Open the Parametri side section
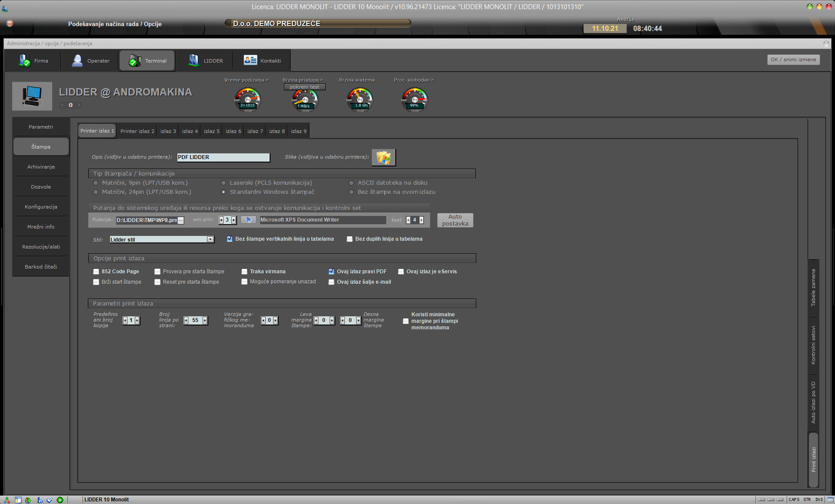The width and height of the screenshot is (835, 504). pyautogui.click(x=41, y=127)
